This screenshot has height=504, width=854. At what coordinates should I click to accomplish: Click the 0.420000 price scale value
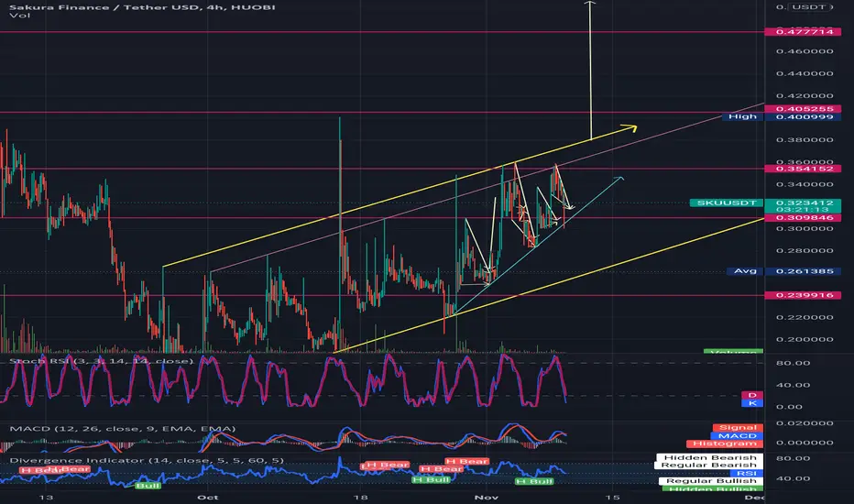pyautogui.click(x=805, y=95)
